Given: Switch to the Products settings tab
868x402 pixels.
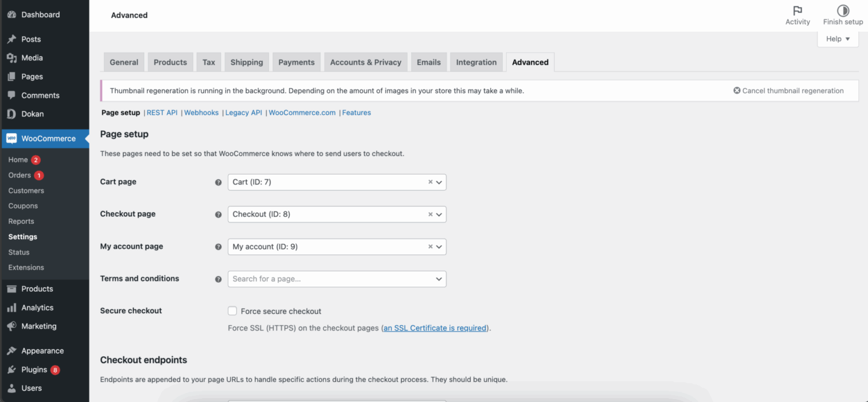Looking at the screenshot, I should point(170,62).
